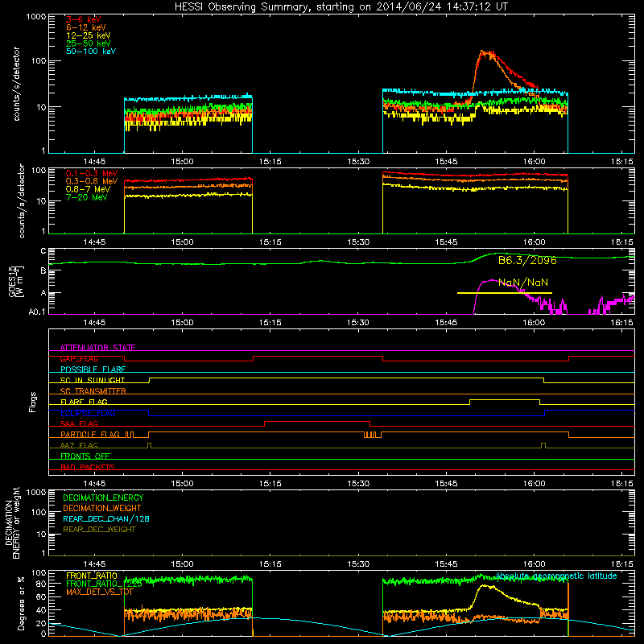Image resolution: width=644 pixels, height=644 pixels.
Task: Click the Degrees or % axis label
Action: [x=21, y=603]
